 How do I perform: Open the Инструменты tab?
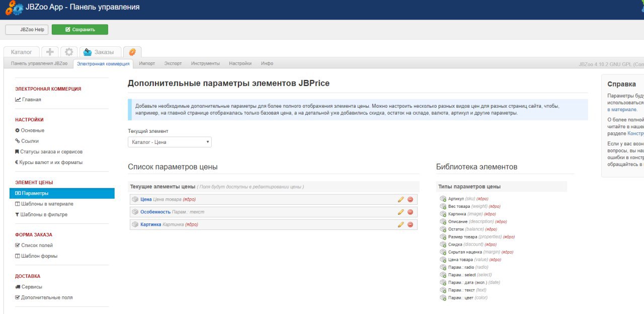(x=205, y=63)
